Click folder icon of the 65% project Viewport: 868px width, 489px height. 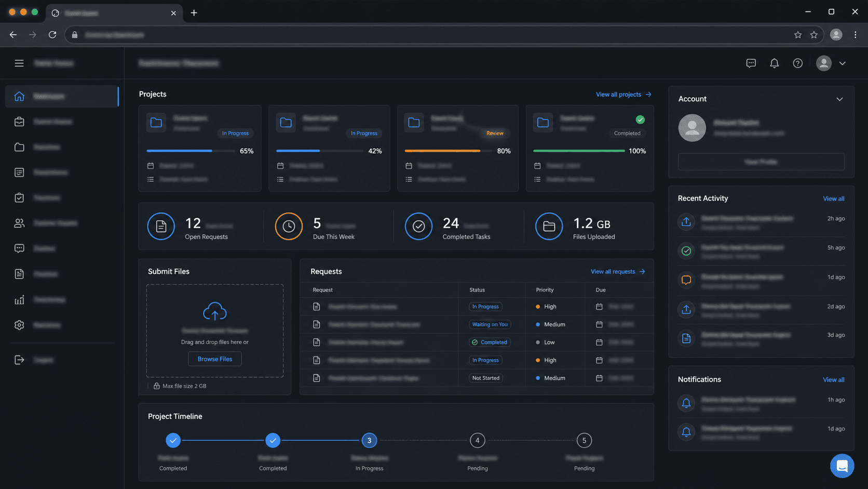point(156,123)
